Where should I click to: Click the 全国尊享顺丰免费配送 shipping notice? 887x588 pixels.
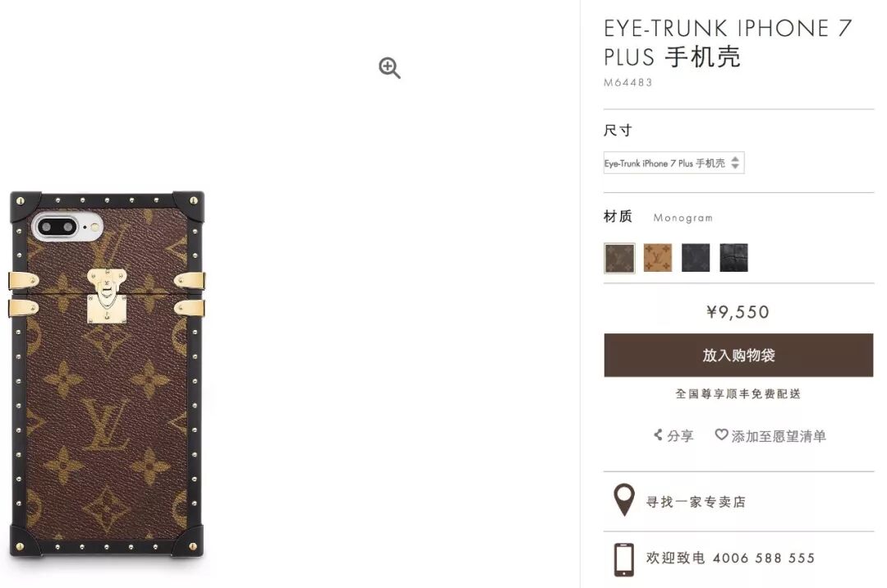click(738, 393)
